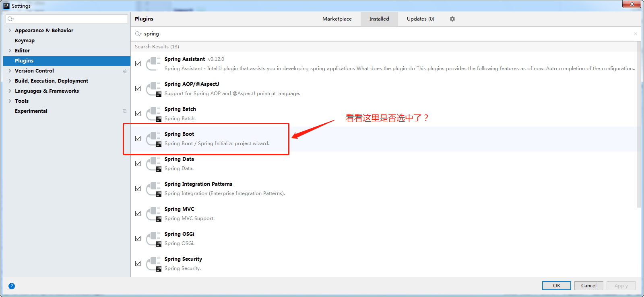The width and height of the screenshot is (644, 297).
Task: Expand the Tools settings node
Action: (10, 101)
